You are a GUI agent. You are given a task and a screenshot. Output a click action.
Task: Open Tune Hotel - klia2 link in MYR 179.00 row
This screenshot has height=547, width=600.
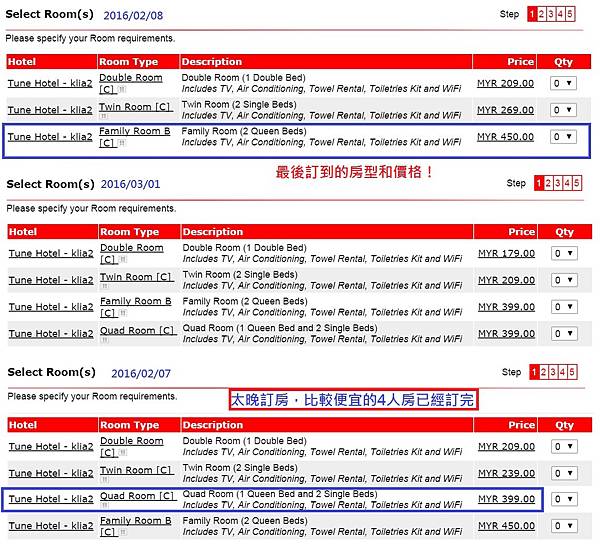click(51, 253)
